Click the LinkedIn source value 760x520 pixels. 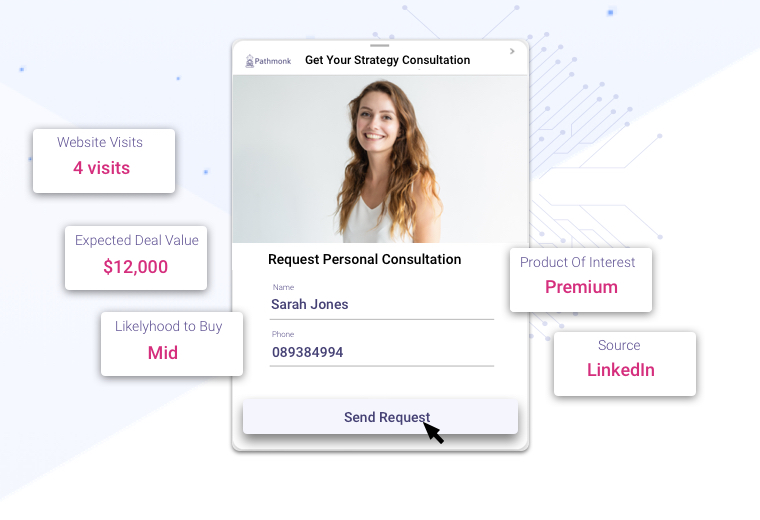(x=621, y=370)
